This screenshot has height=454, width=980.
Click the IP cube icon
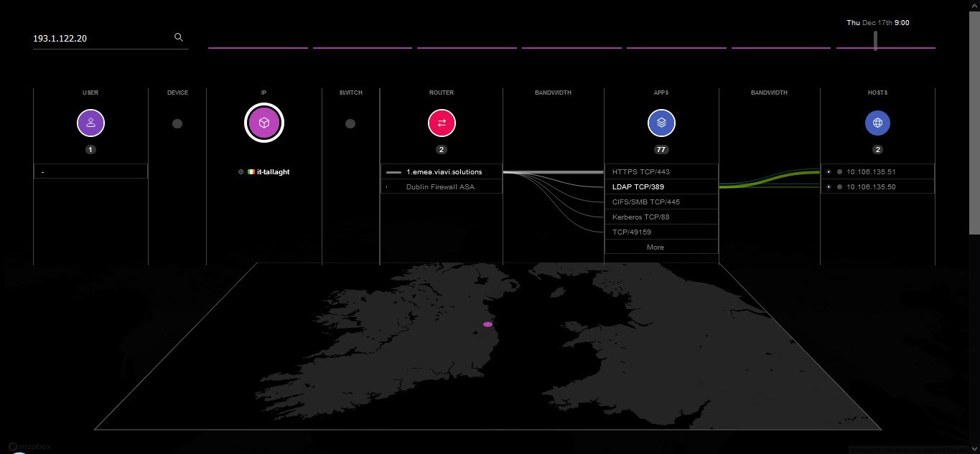(x=263, y=123)
